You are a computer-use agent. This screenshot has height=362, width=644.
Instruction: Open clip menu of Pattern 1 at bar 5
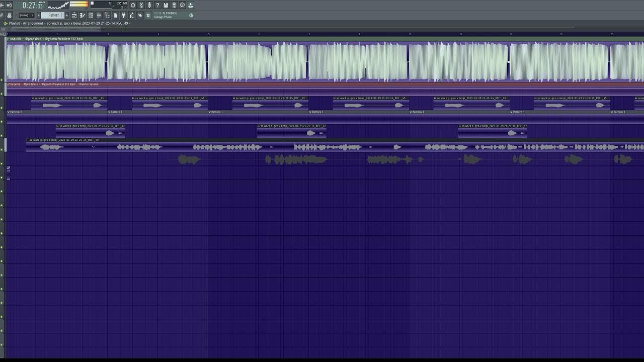[210, 112]
